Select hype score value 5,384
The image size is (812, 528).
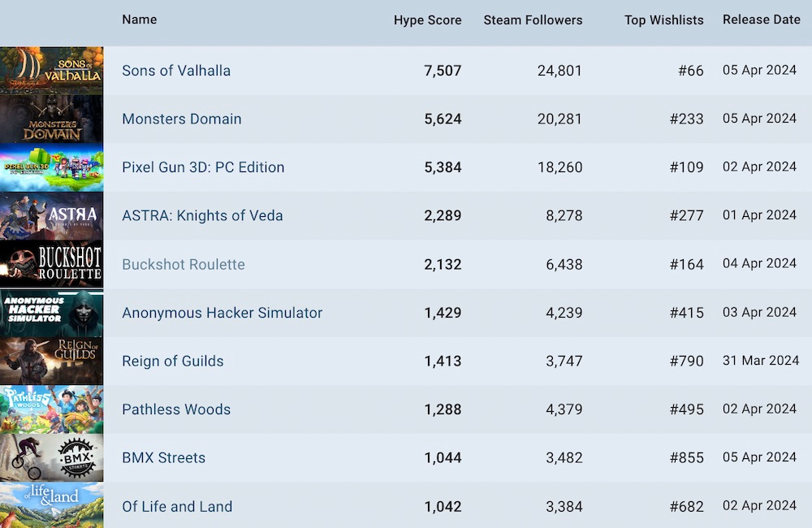click(443, 167)
